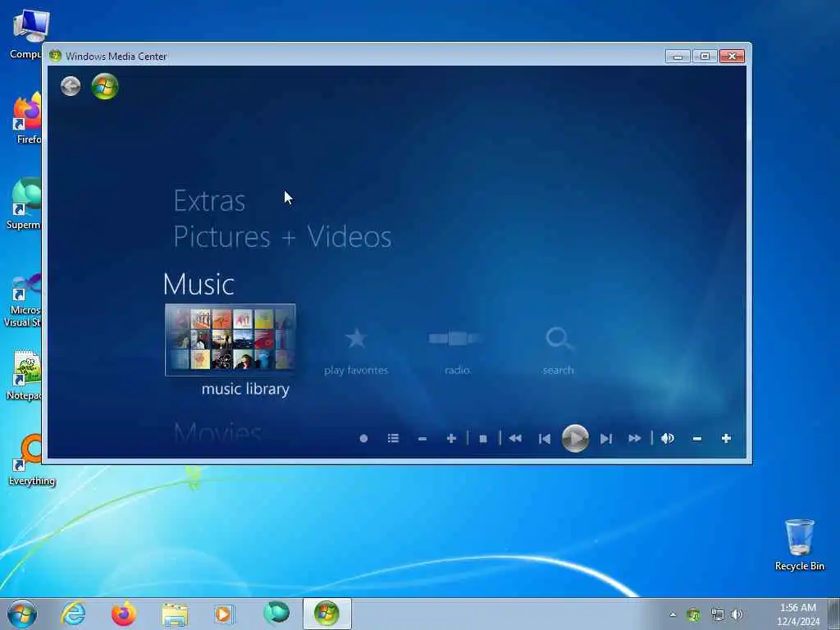Image resolution: width=840 pixels, height=630 pixels.
Task: Open the Supermium taskbar icon
Action: point(276,614)
